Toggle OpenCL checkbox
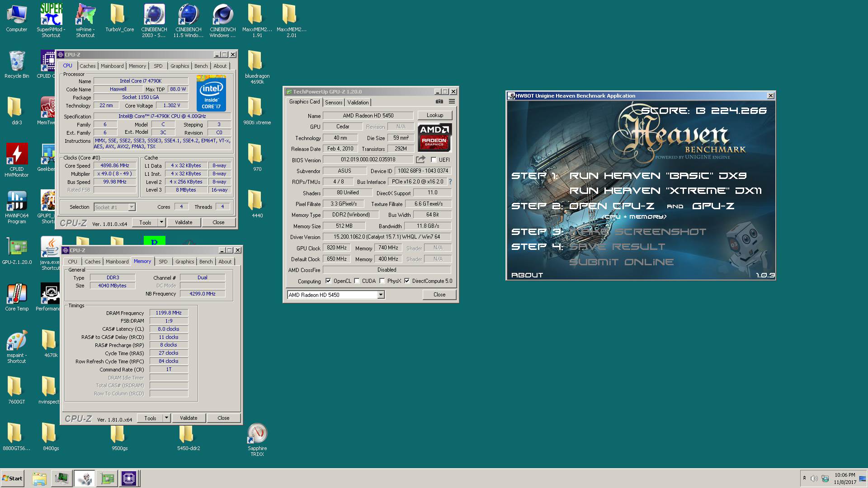868x488 pixels. coord(328,281)
